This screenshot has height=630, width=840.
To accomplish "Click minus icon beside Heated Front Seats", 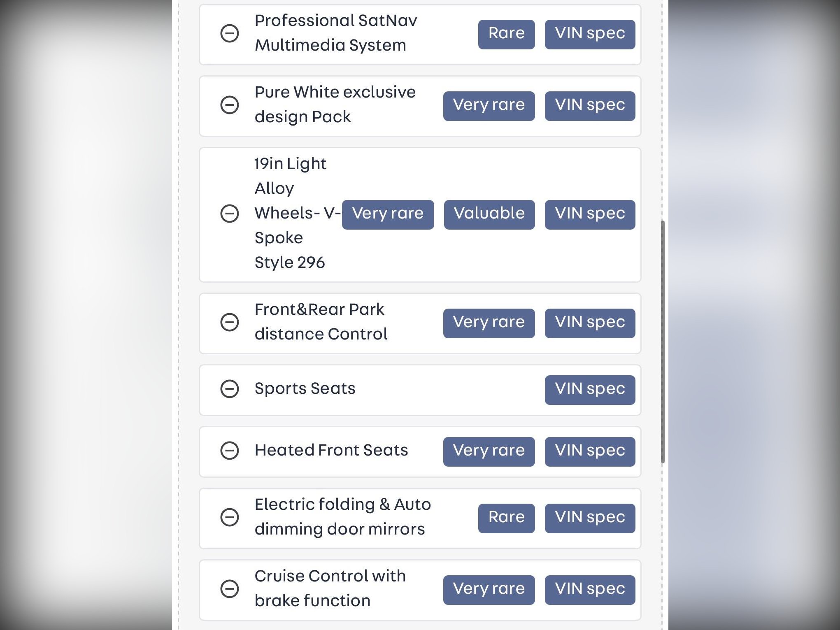I will [230, 451].
